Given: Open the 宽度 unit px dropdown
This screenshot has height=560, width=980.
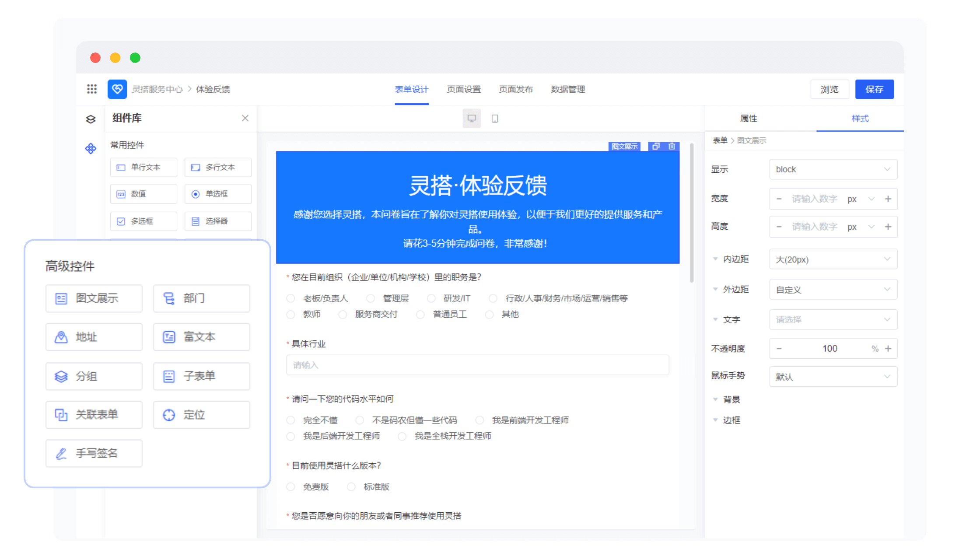Looking at the screenshot, I should click(x=861, y=199).
